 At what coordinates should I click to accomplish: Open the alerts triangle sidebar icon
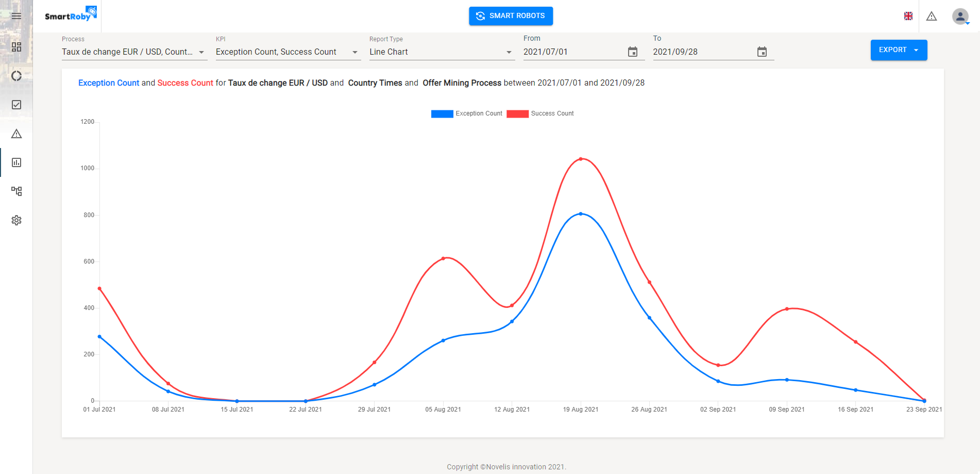click(16, 134)
